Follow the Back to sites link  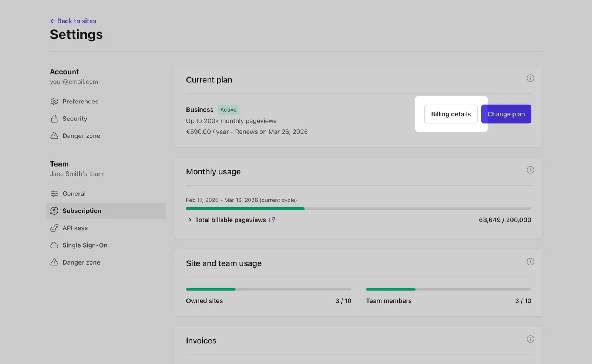76,21
